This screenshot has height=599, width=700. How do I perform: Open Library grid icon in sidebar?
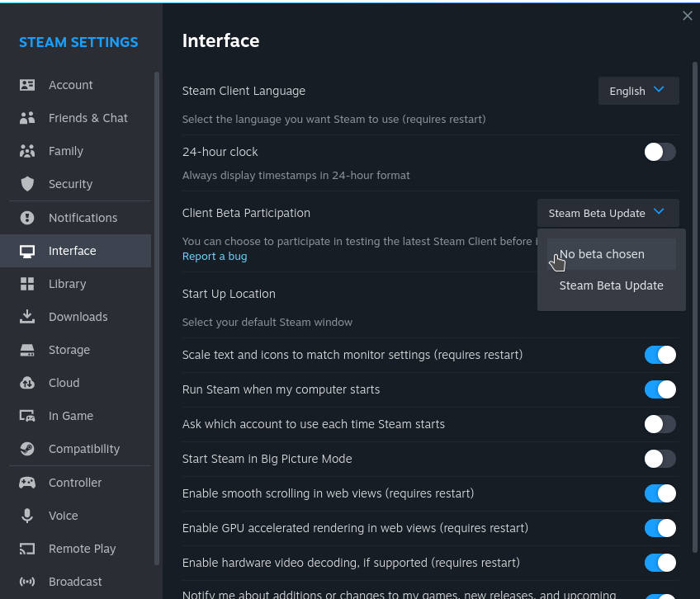[x=27, y=284]
